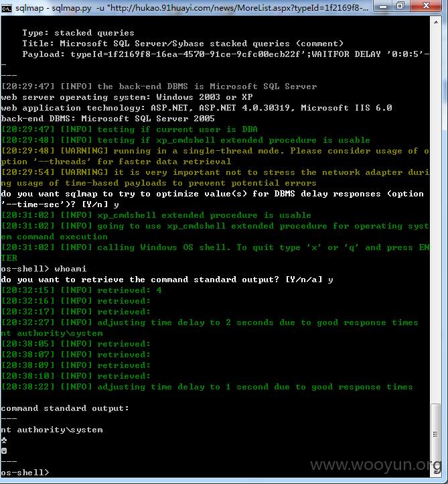
Task: Click the vertical scrollbar thumb grip
Action: point(435,434)
